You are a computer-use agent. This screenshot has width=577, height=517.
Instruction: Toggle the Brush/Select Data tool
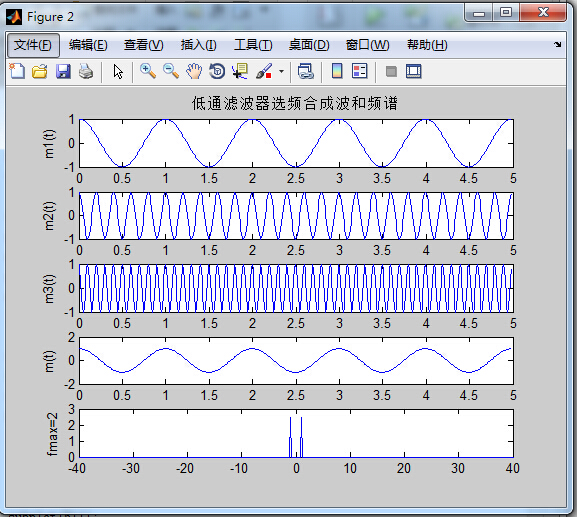(x=264, y=71)
